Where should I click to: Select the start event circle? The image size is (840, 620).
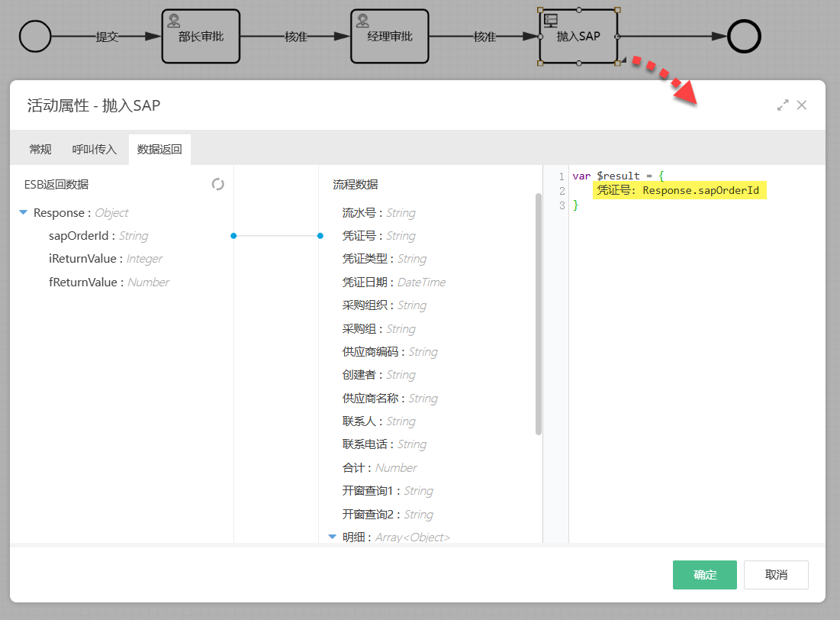pos(35,36)
